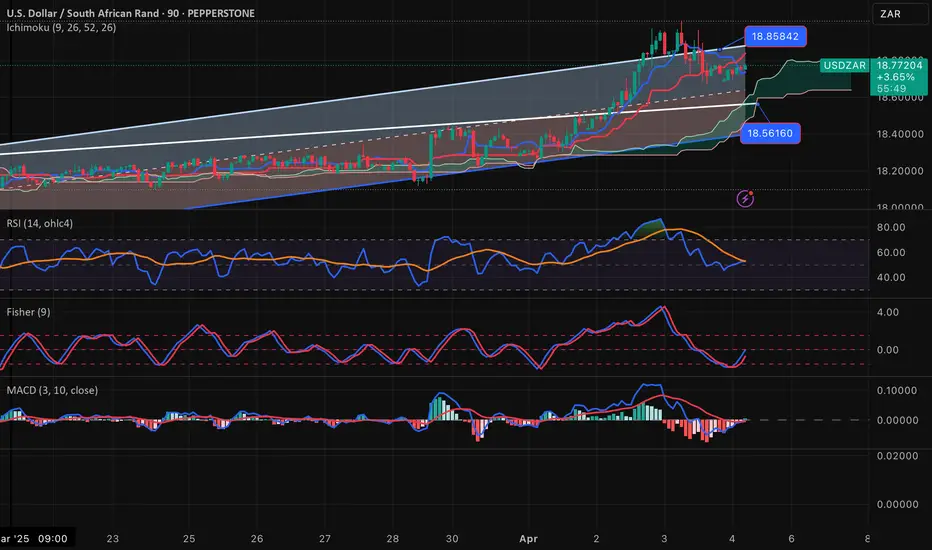The width and height of the screenshot is (932, 550).
Task: Click the 30 date on time axis
Action: click(x=452, y=539)
